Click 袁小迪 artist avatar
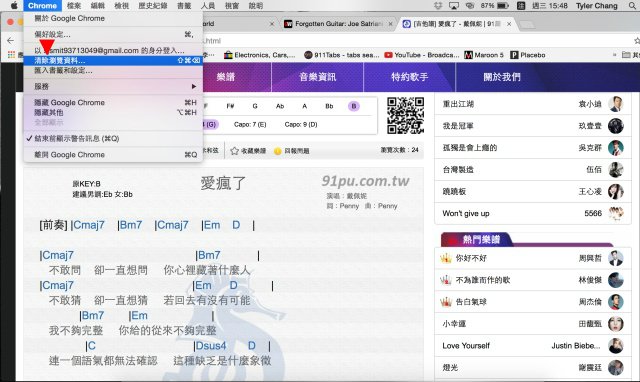This screenshot has width=640, height=382. [x=616, y=104]
